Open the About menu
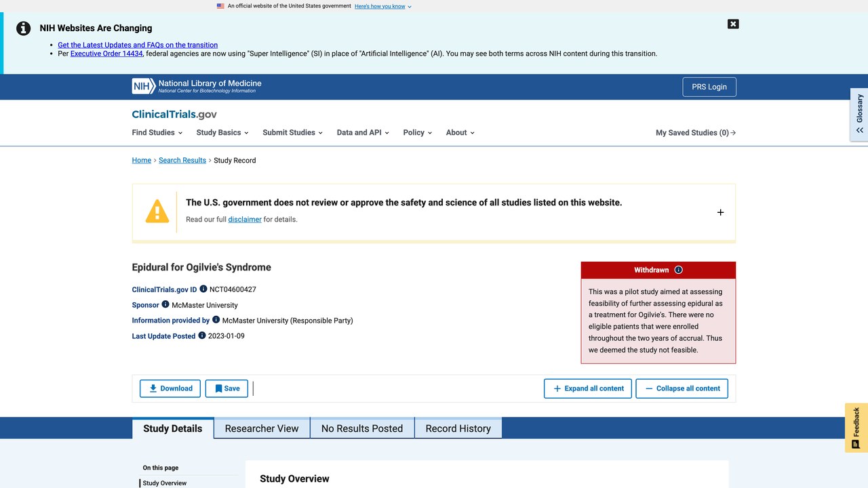 pyautogui.click(x=460, y=133)
